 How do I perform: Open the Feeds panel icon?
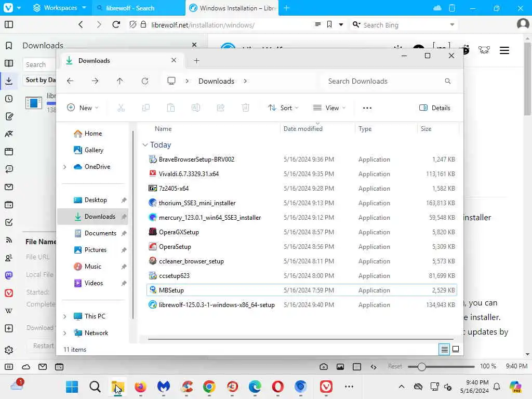[9, 240]
